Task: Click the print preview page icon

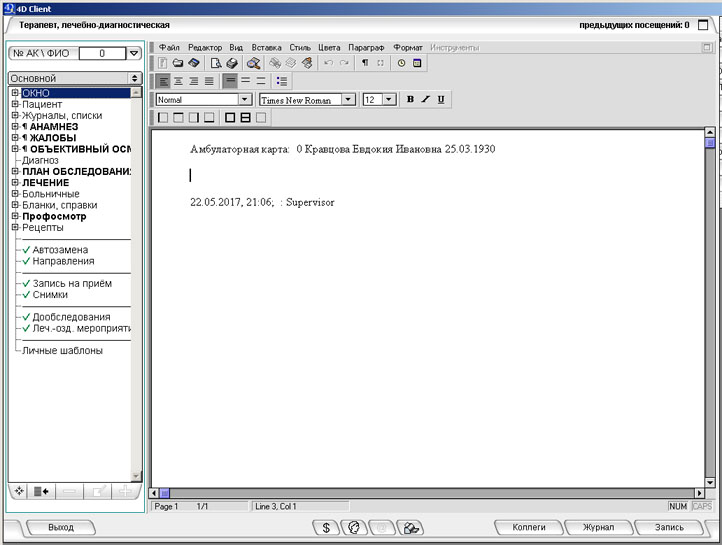Action: (x=215, y=63)
